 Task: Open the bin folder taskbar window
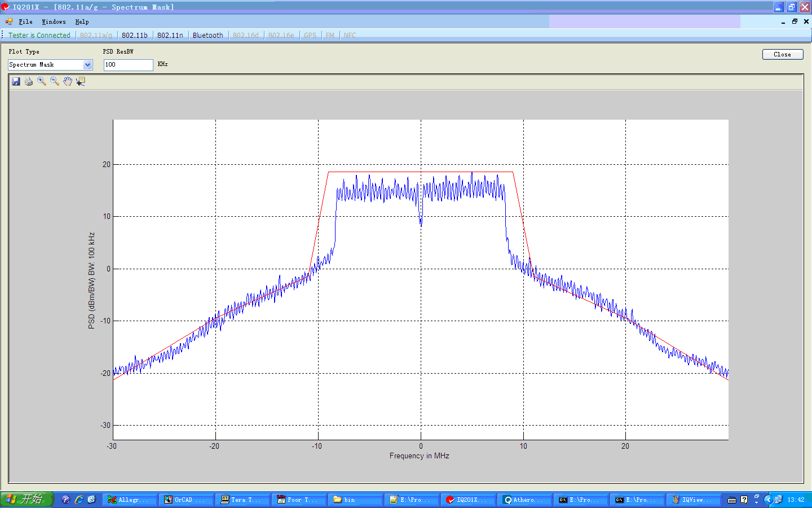355,500
